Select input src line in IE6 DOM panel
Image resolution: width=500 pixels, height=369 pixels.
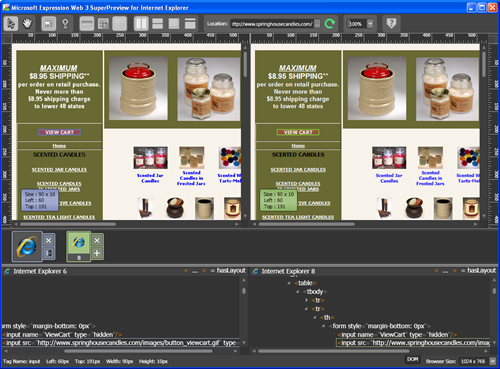pyautogui.click(x=121, y=343)
